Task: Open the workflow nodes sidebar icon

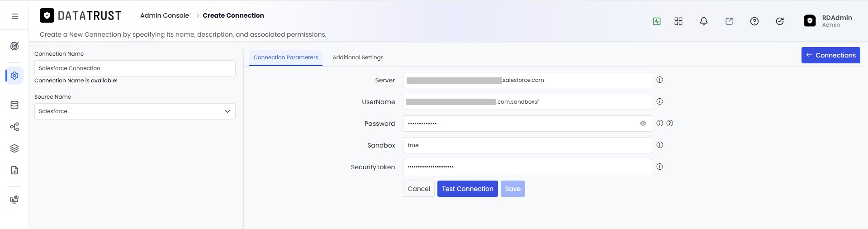Action: [x=14, y=127]
